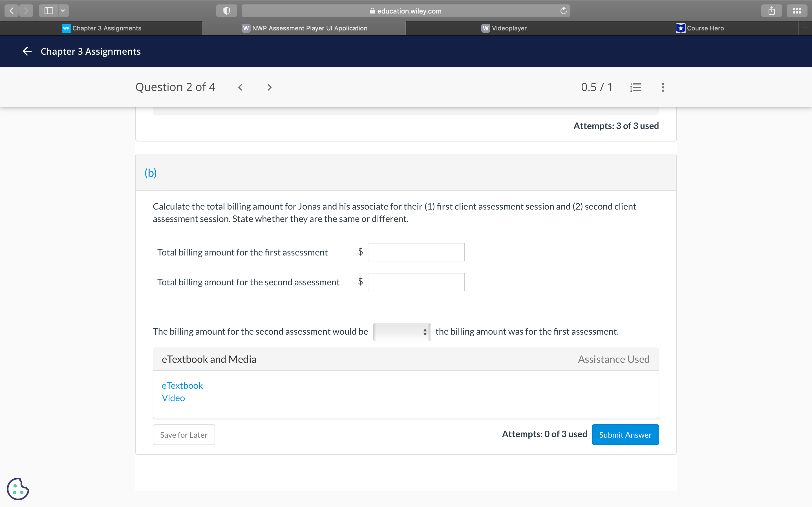Click the back arrow beside Chapter 3 Assignments
The width and height of the screenshot is (812, 507).
pyautogui.click(x=27, y=51)
